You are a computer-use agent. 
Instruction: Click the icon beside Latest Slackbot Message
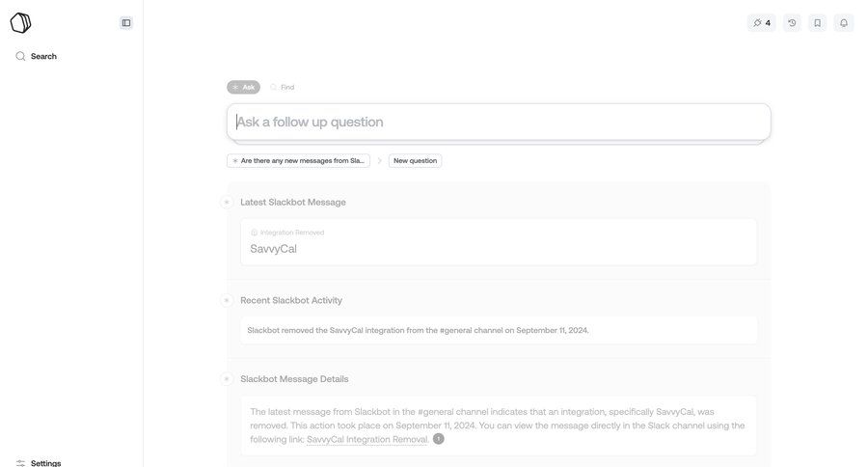click(x=227, y=203)
